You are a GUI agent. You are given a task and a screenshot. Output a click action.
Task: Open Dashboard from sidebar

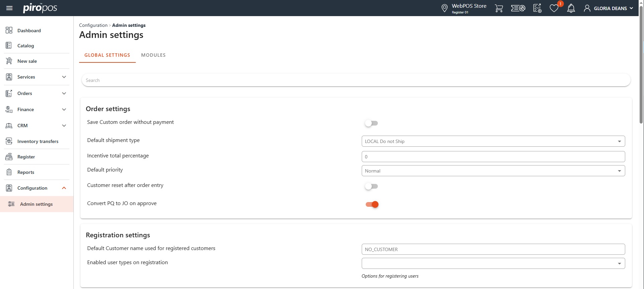click(29, 31)
